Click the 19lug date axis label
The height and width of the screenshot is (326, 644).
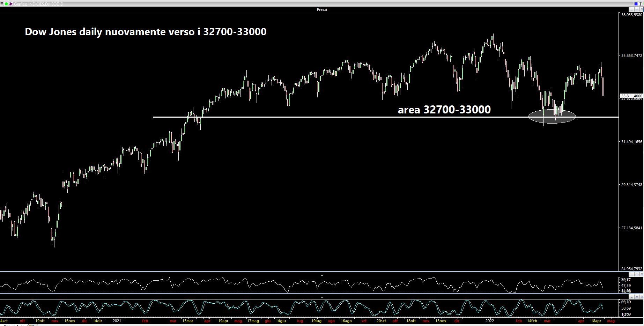(x=316, y=321)
